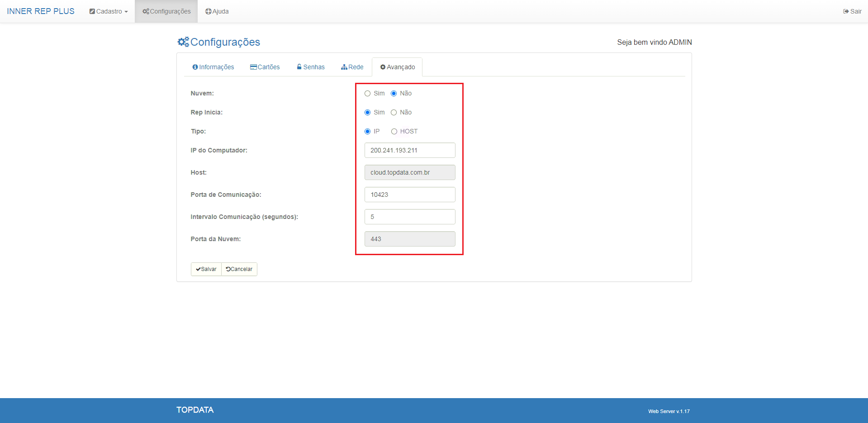Click the IP do Computador field
868x423 pixels.
[410, 150]
